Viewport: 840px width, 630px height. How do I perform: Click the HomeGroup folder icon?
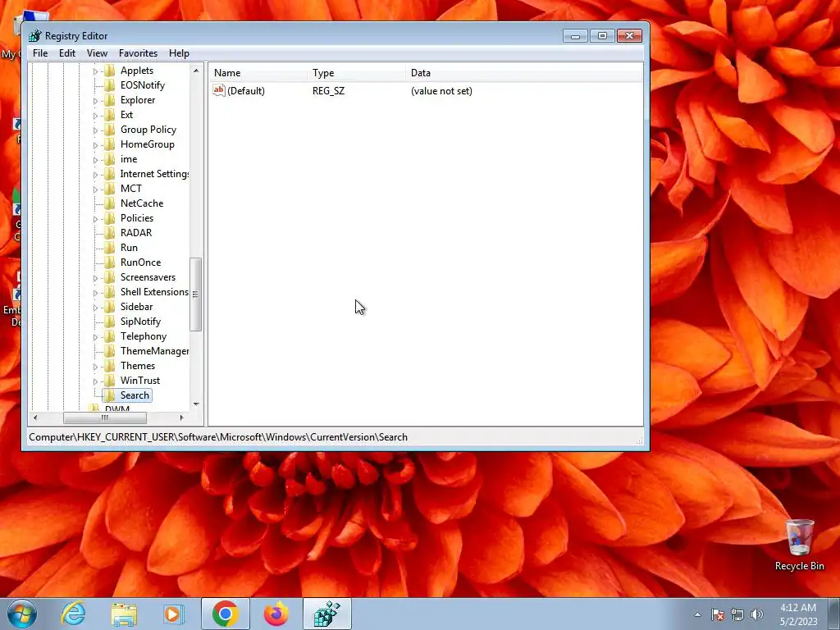[x=109, y=144]
